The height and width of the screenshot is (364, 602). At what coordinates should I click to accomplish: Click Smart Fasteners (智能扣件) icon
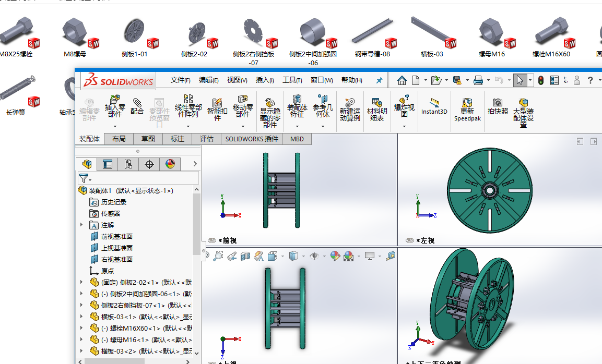[217, 102]
